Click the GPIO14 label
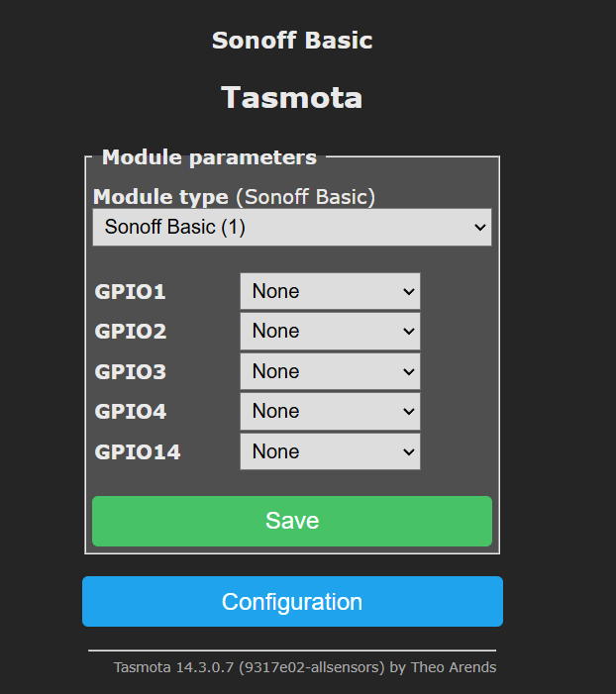Image resolution: width=616 pixels, height=694 pixels. pos(138,451)
